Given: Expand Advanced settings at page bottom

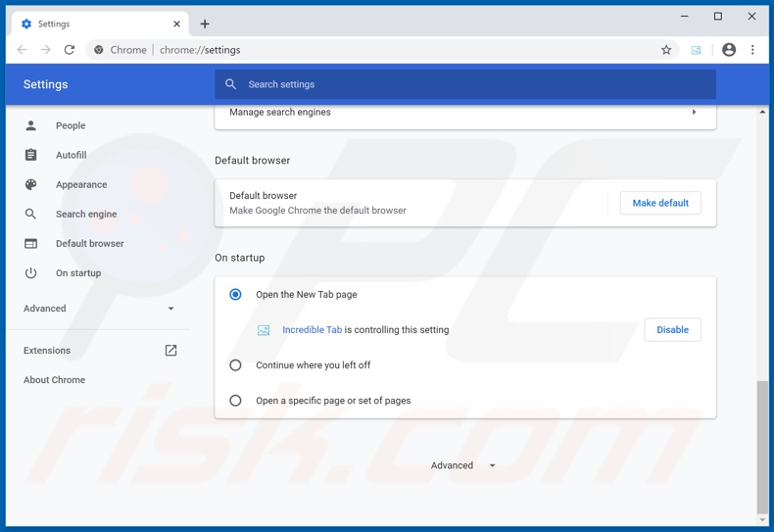Looking at the screenshot, I should point(463,465).
